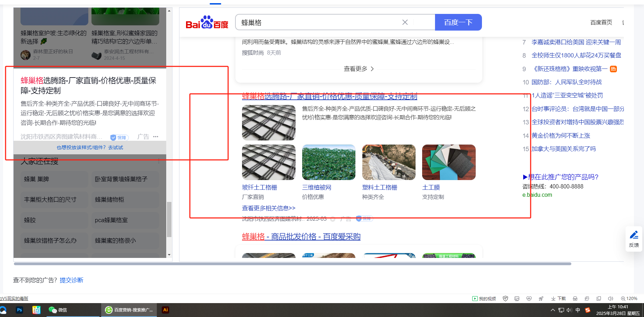Select the 蜂巢蜜的格很小 related search chip
This screenshot has height=317, width=644.
125,241
